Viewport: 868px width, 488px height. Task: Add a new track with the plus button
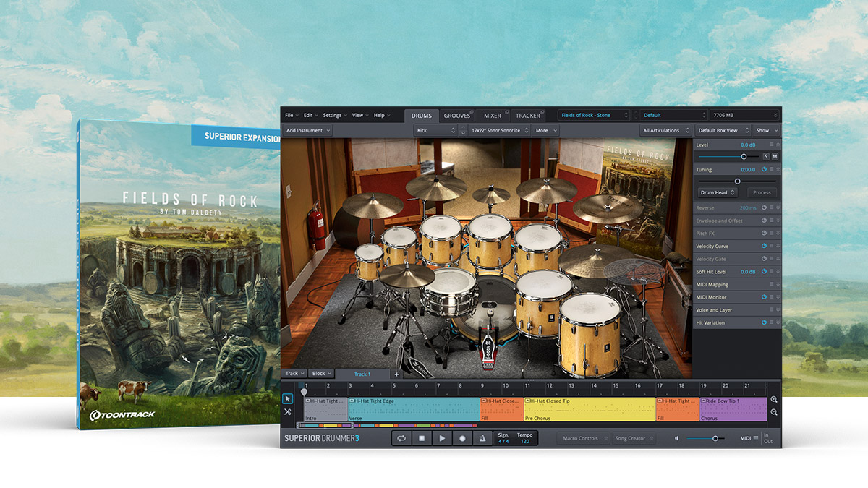tap(396, 374)
